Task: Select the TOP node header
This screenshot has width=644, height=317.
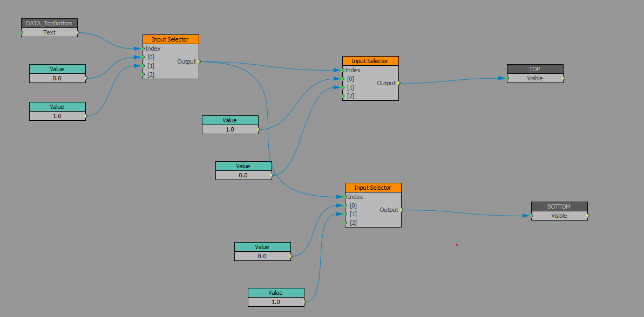Action: pyautogui.click(x=535, y=69)
